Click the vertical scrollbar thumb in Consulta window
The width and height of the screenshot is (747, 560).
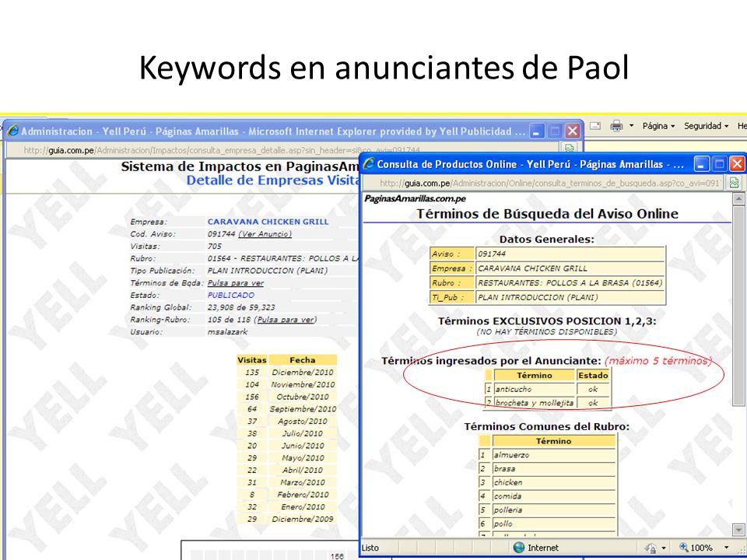coord(738,306)
